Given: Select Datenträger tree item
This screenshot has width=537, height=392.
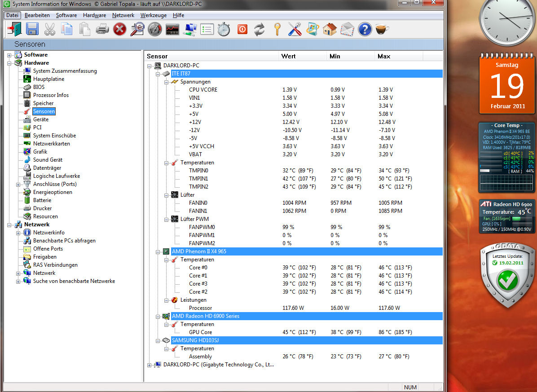Looking at the screenshot, I should click(47, 168).
